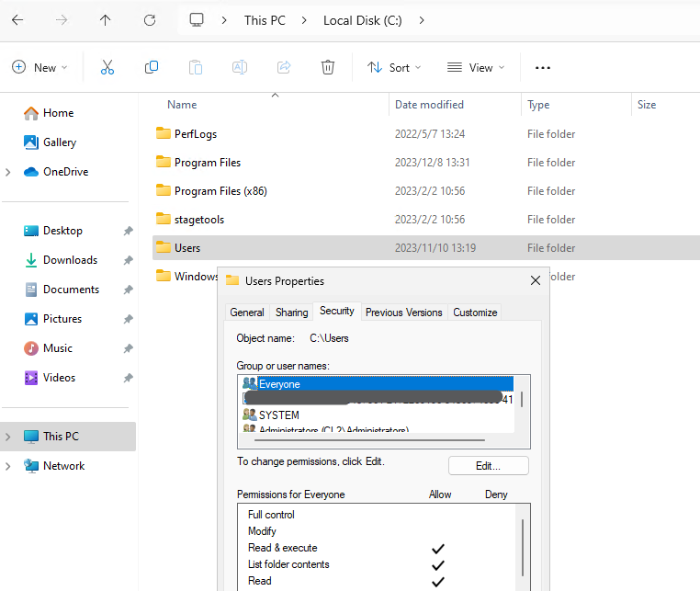The height and width of the screenshot is (591, 700).
Task: Sort by Date modified column header
Action: [x=430, y=105]
